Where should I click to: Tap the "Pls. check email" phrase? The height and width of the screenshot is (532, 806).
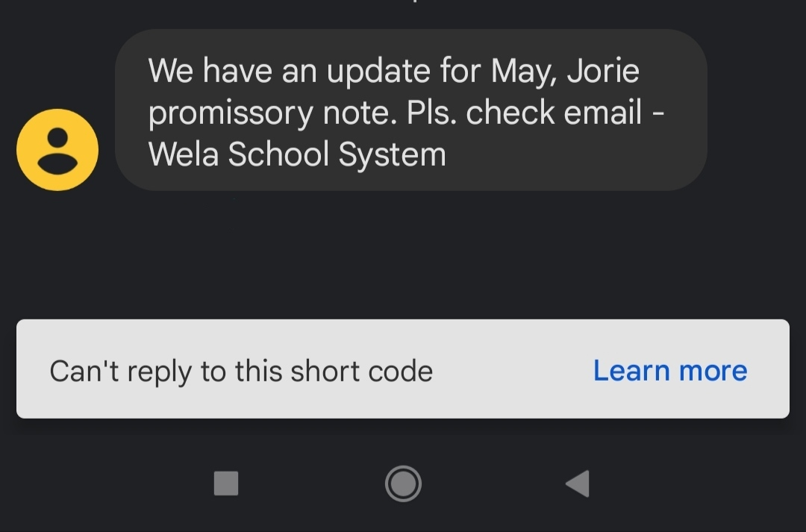[525, 112]
